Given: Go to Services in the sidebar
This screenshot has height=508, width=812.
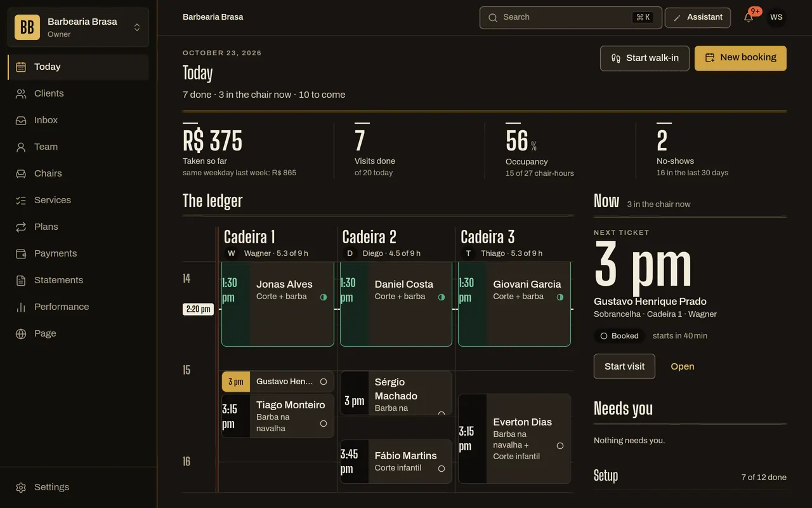Looking at the screenshot, I should tap(78, 200).
